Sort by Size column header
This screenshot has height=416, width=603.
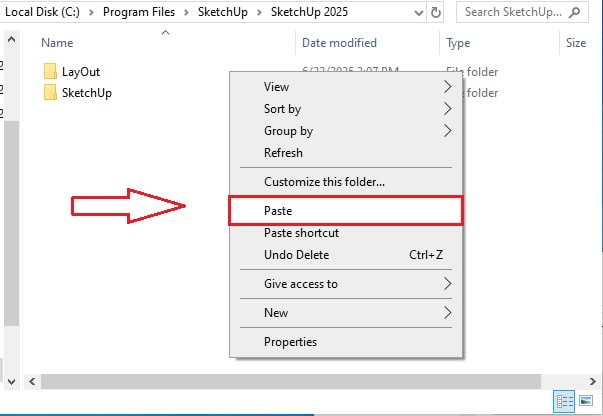pyautogui.click(x=576, y=43)
